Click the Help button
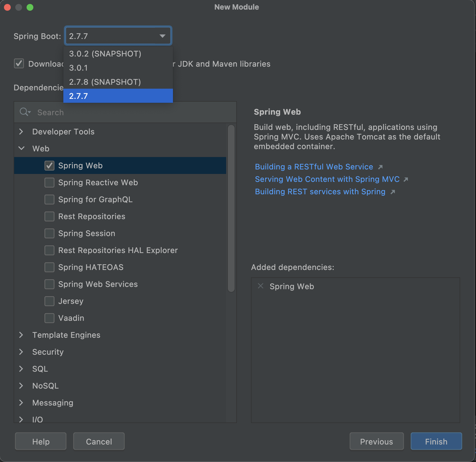Viewport: 476px width, 462px height. (41, 441)
